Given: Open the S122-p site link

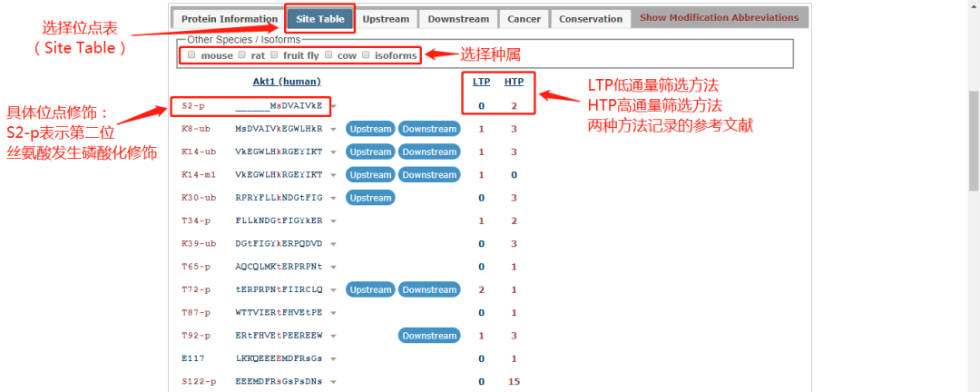Looking at the screenshot, I should click(x=198, y=382).
